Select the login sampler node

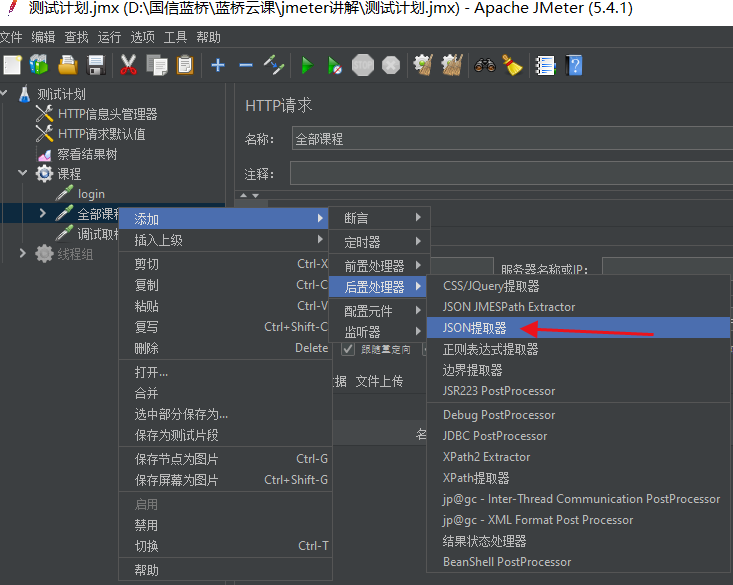pyautogui.click(x=91, y=194)
